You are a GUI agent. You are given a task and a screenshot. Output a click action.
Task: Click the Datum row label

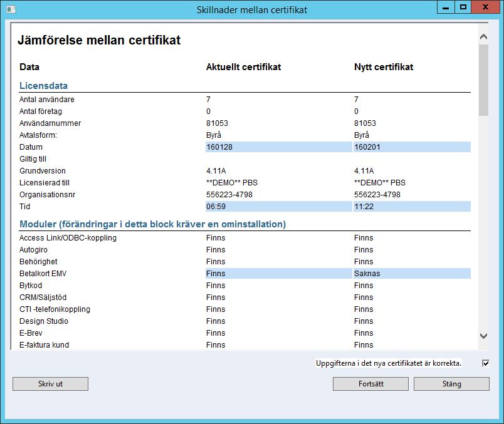tap(31, 147)
